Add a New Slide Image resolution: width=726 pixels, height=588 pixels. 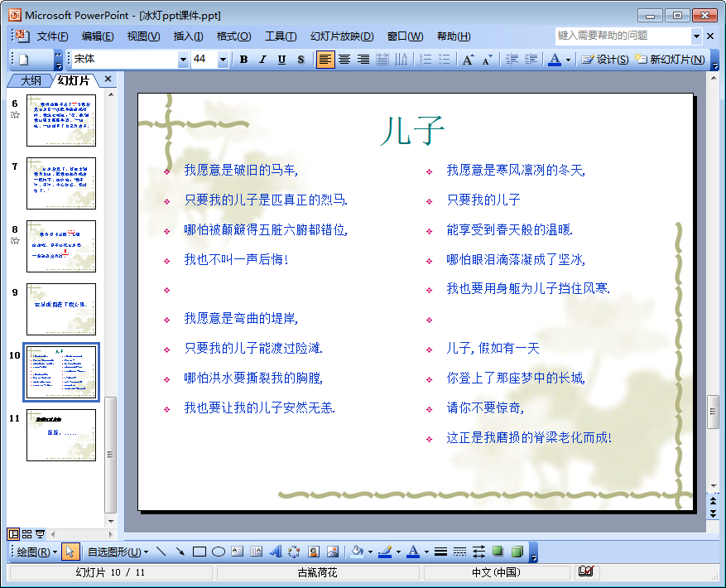click(670, 60)
